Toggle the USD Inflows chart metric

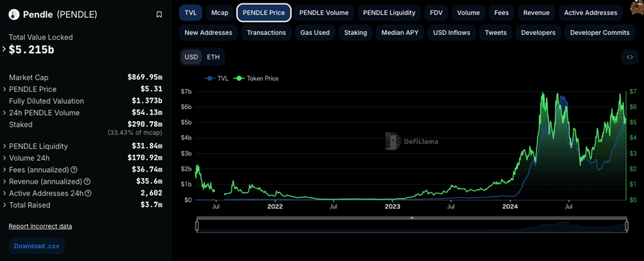click(x=451, y=32)
